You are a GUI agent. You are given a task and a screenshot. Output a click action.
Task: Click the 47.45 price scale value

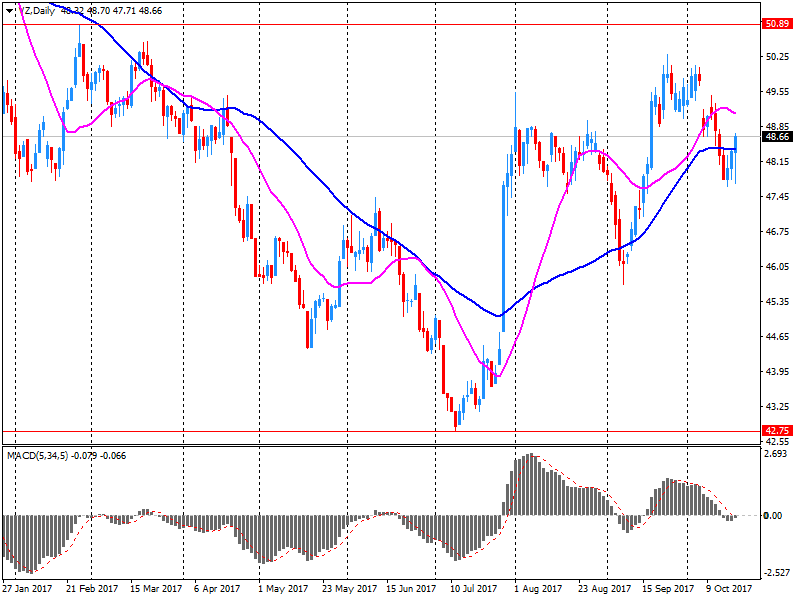click(778, 196)
